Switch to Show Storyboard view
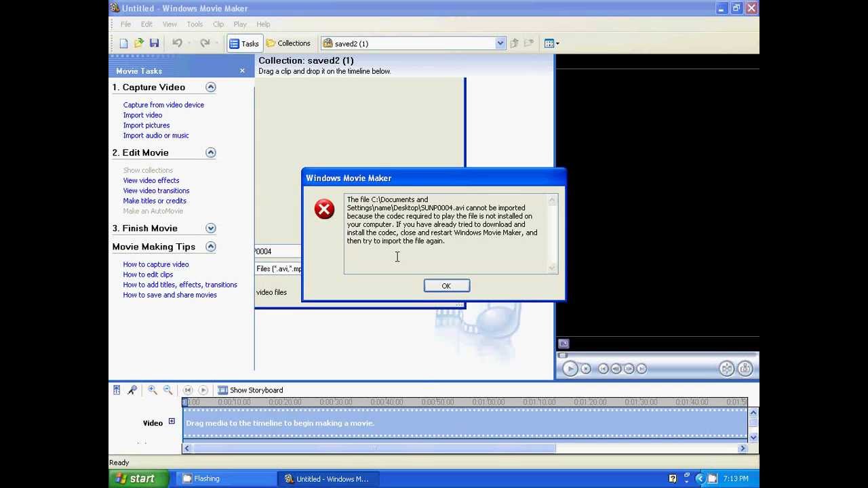 tap(250, 390)
